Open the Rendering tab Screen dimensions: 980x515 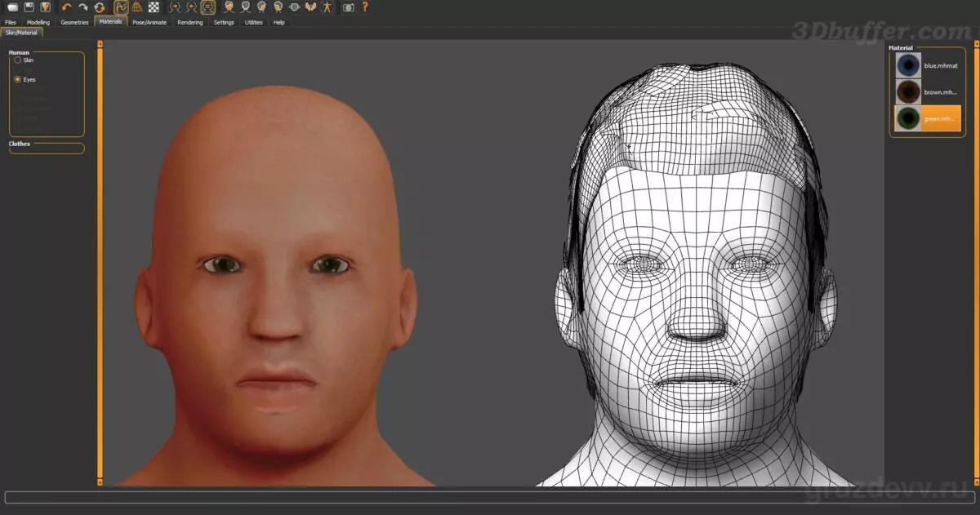coord(190,22)
